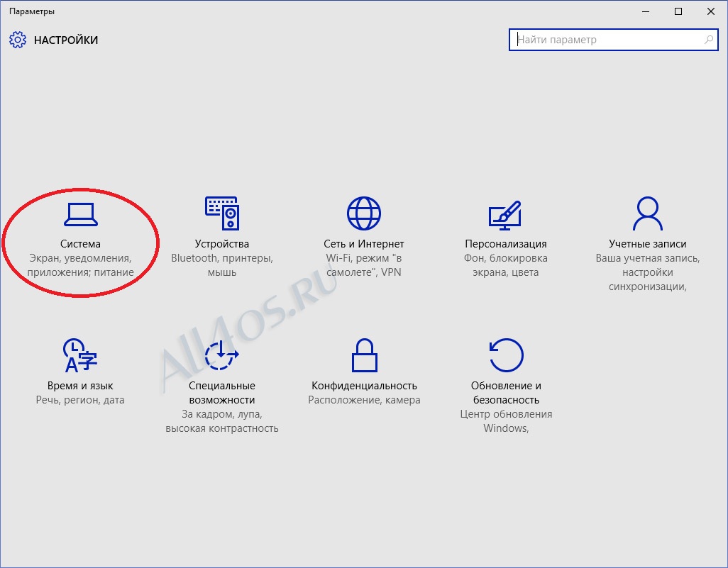The width and height of the screenshot is (728, 568).
Task: Click the Учетные записи label
Action: pyautogui.click(x=648, y=244)
